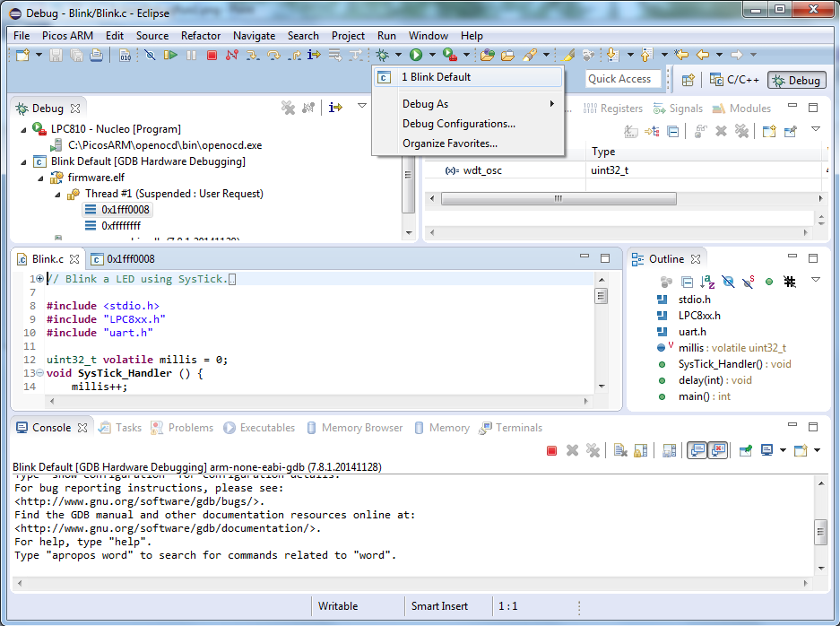The image size is (840, 626).
Task: Click the code editor's vertical scrollbar thumb
Action: coord(601,296)
